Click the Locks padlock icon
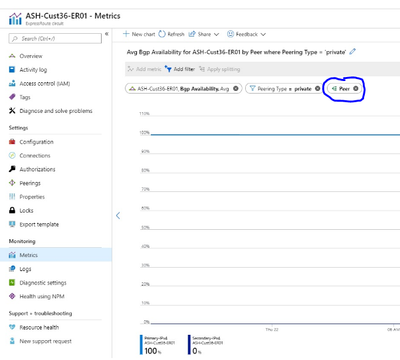This screenshot has width=400, height=360. click(12, 210)
